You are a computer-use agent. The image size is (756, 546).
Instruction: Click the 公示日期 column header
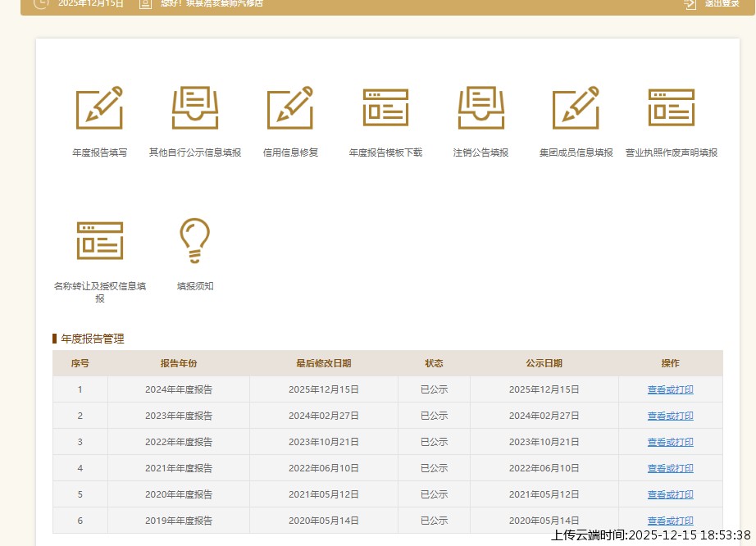point(544,363)
